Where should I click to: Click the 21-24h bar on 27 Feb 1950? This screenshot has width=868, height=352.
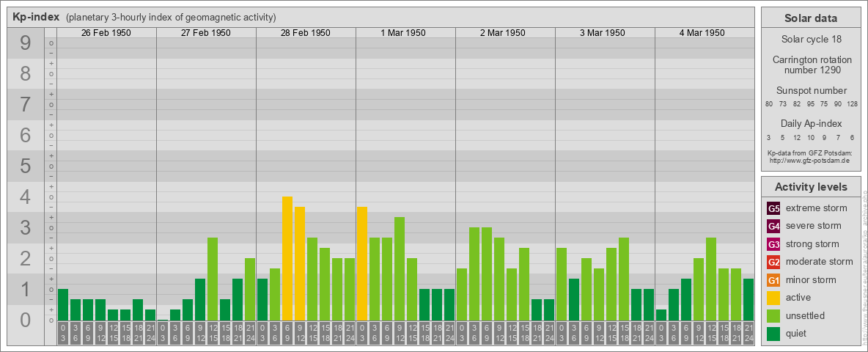tap(250, 290)
